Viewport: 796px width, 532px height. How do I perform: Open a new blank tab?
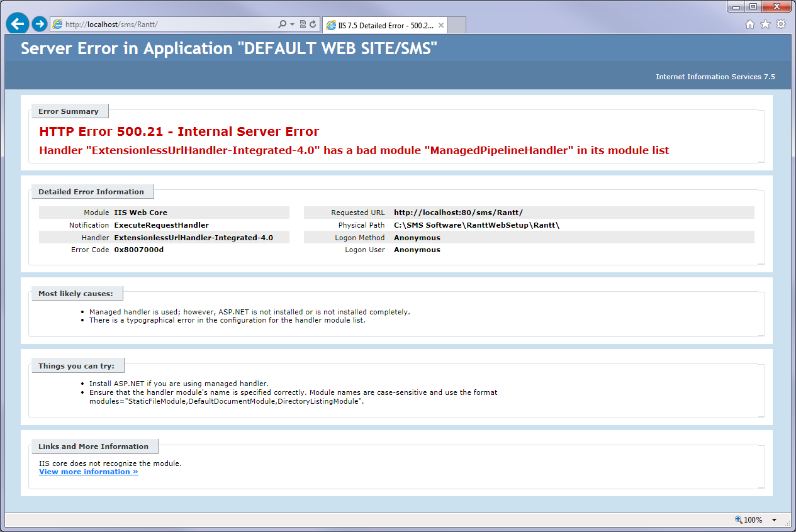[457, 26]
